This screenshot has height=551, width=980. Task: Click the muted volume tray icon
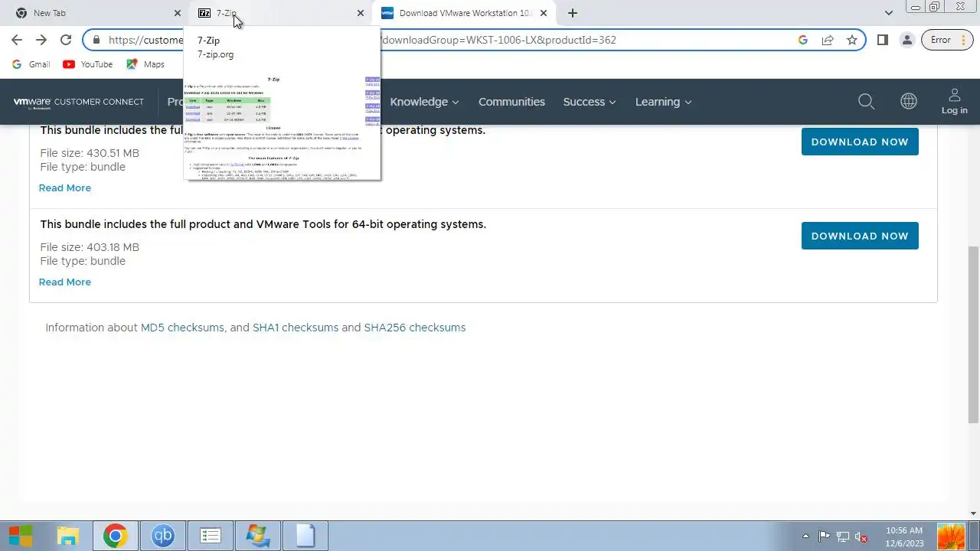(861, 536)
